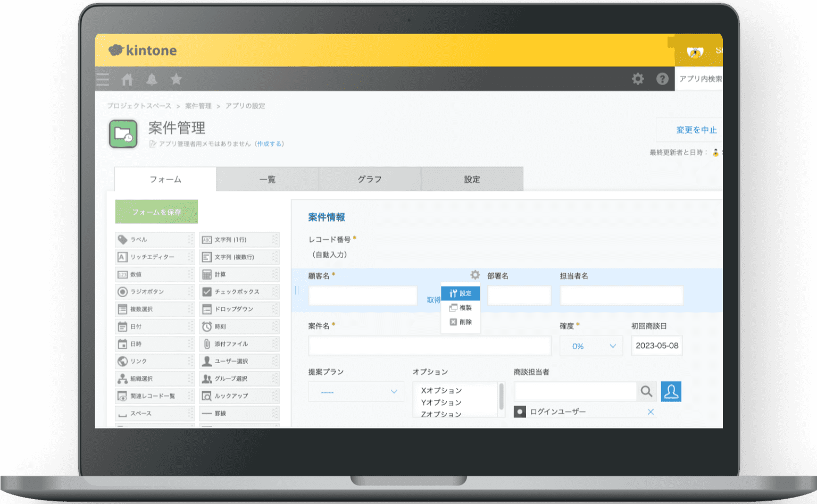The image size is (817, 504).
Task: Open the hamburger menu icon top left
Action: coord(102,79)
